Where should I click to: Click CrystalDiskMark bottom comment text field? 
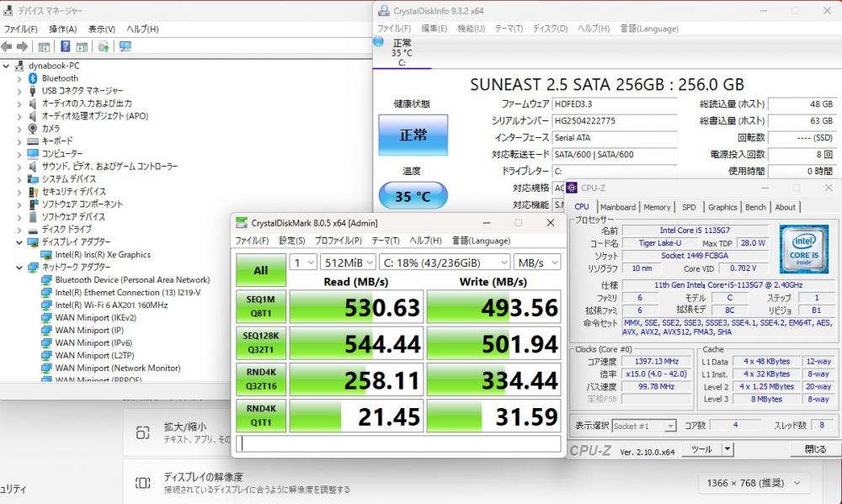coord(398,444)
